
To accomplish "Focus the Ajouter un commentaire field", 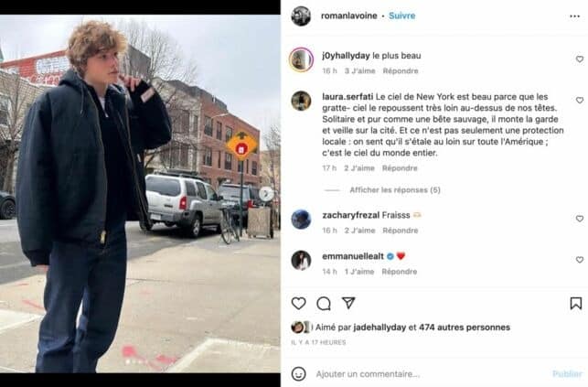I will [x=421, y=373].
